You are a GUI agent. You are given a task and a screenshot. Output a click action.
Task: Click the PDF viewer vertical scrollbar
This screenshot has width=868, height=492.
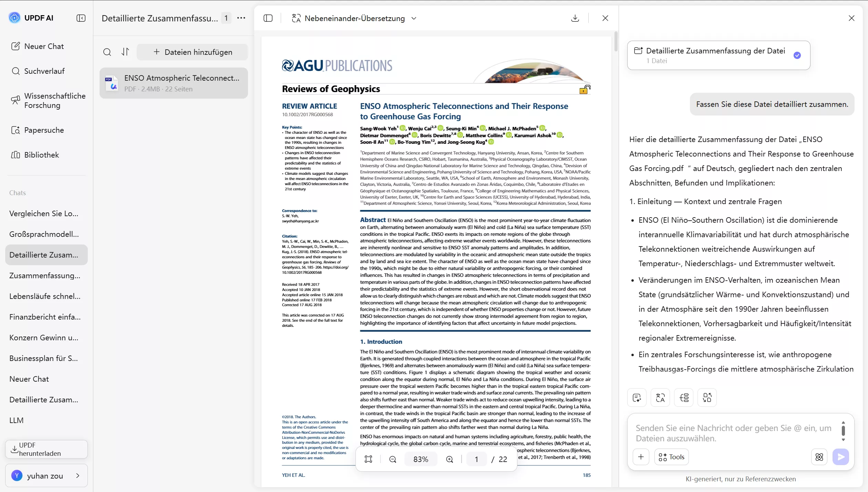click(x=616, y=41)
